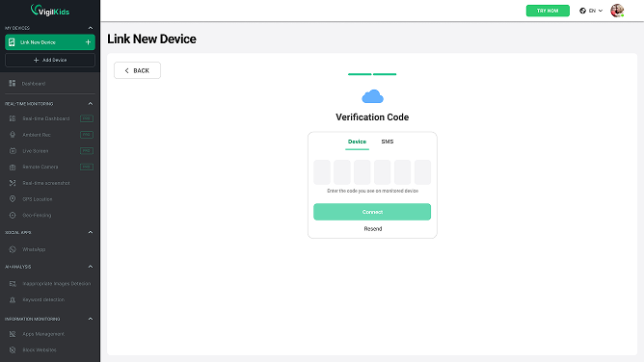This screenshot has height=362, width=644.
Task: Click the Real-time screenshot icon
Action: (x=13, y=183)
